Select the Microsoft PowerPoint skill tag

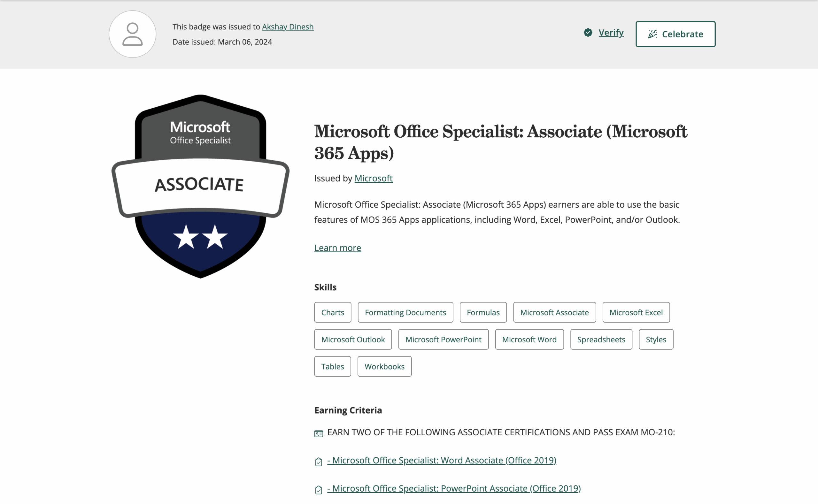(x=444, y=339)
